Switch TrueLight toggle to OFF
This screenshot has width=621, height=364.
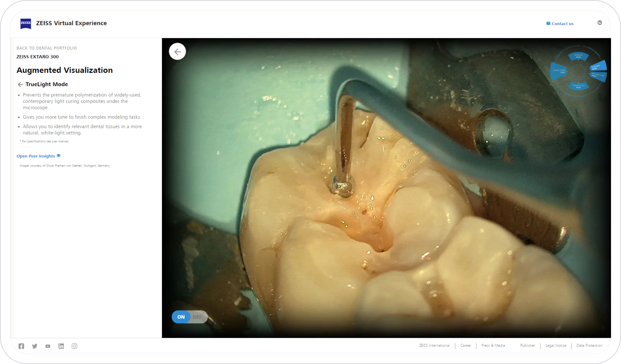coord(197,317)
